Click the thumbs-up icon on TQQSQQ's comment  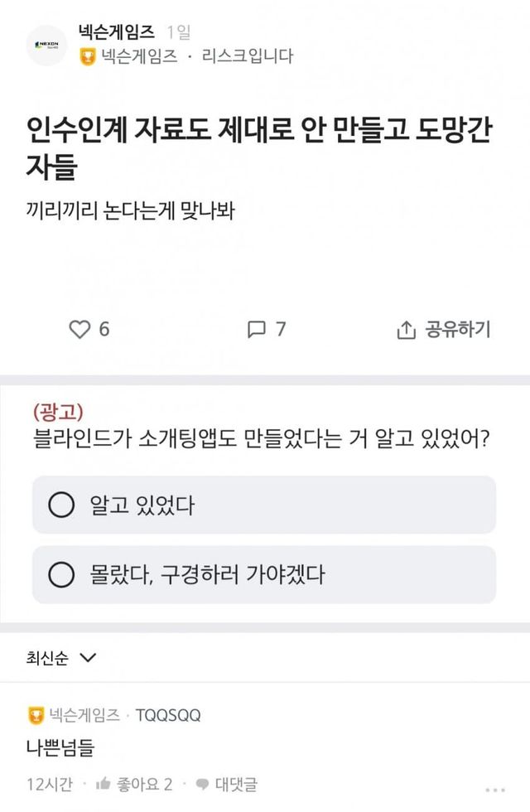click(104, 784)
